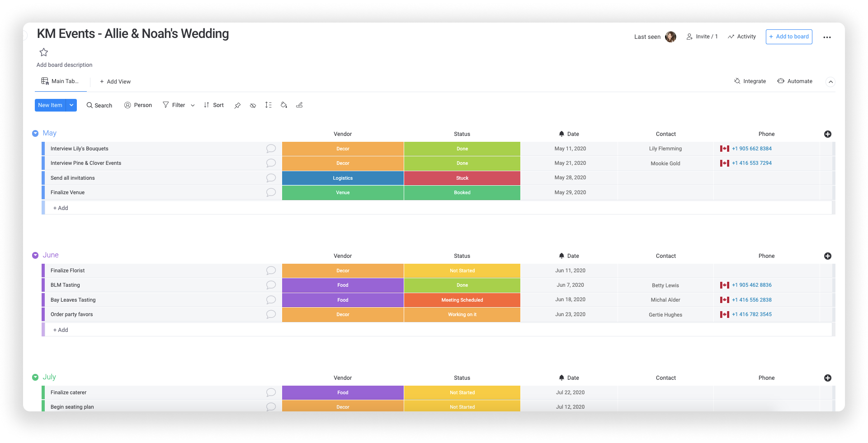Select purple Food label for BLM Tasting
Image resolution: width=868 pixels, height=443 pixels.
coord(343,285)
